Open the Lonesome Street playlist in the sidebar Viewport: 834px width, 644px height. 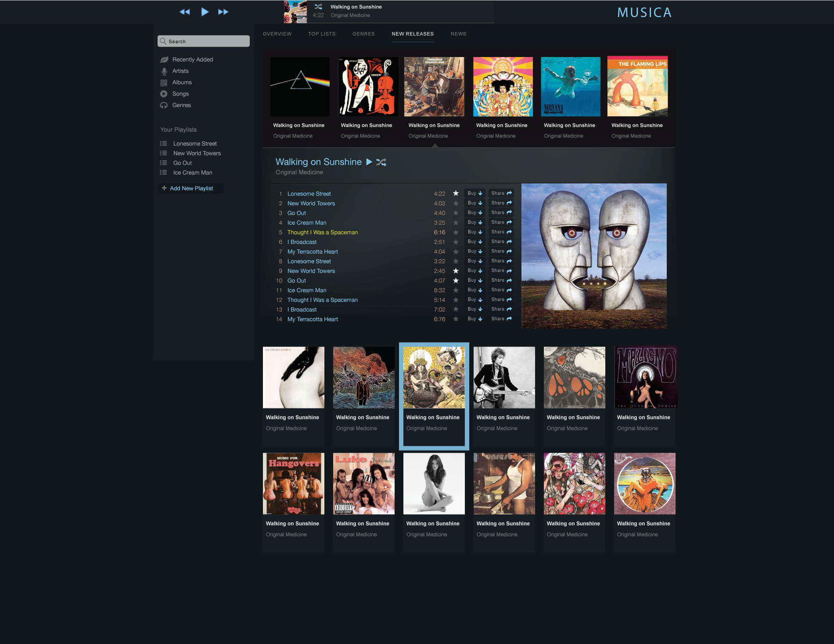[x=195, y=143]
